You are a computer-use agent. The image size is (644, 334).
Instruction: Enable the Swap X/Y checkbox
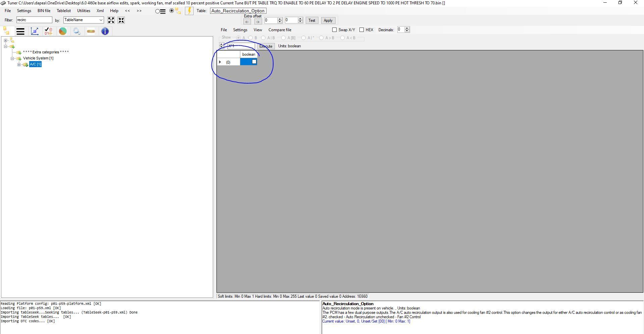(x=334, y=30)
